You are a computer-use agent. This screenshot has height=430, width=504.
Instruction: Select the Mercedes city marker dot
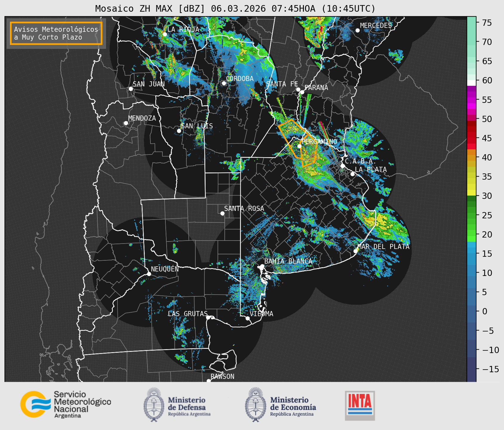coord(358,31)
